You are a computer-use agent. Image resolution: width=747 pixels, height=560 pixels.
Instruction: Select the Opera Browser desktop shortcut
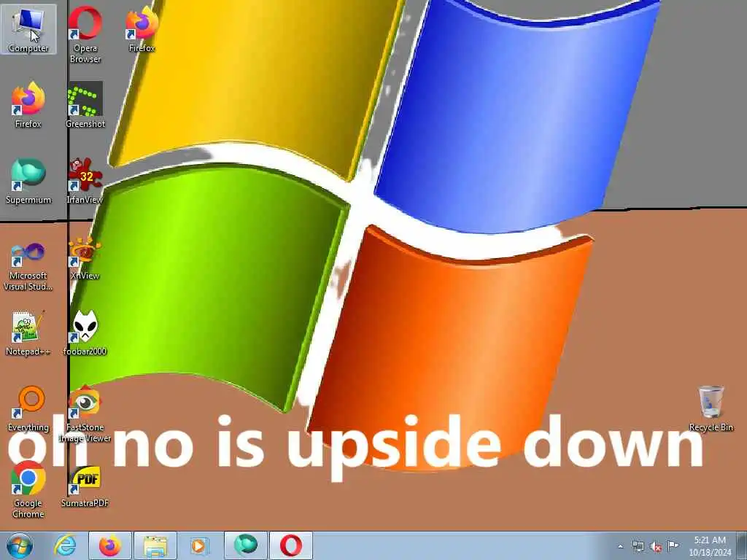coord(85,34)
